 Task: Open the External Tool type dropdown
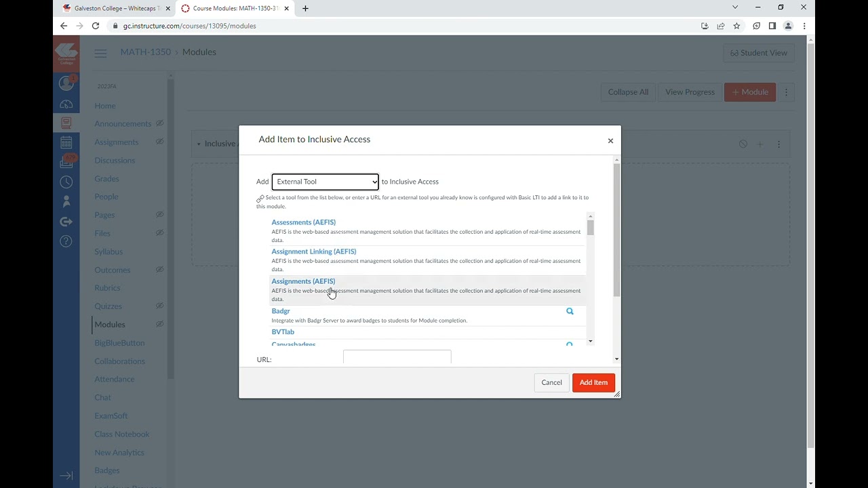325,182
